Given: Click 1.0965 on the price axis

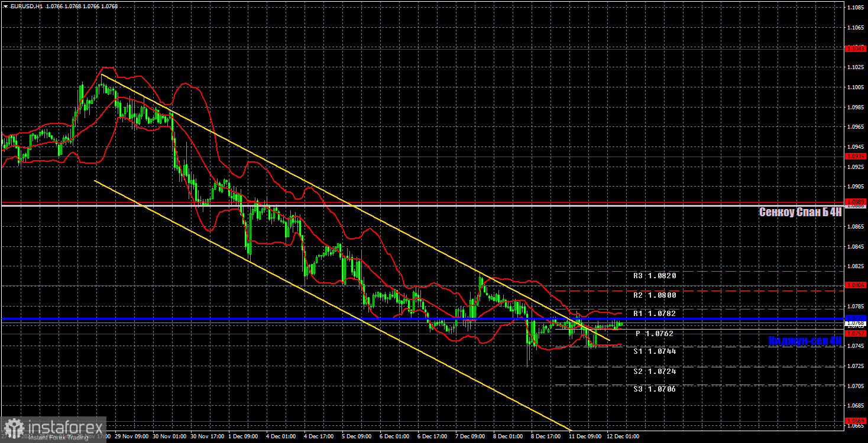Looking at the screenshot, I should tap(856, 127).
